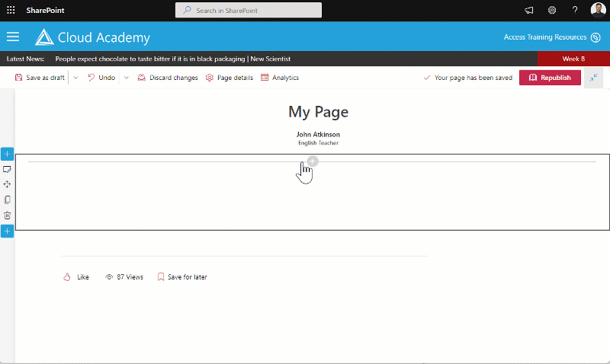The height and width of the screenshot is (364, 610).
Task: Open the help question mark icon
Action: click(x=575, y=11)
